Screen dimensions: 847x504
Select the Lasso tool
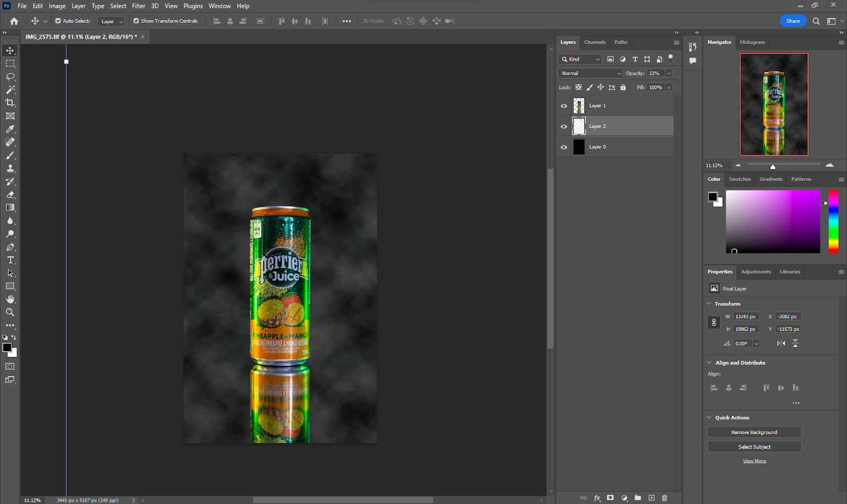click(10, 77)
